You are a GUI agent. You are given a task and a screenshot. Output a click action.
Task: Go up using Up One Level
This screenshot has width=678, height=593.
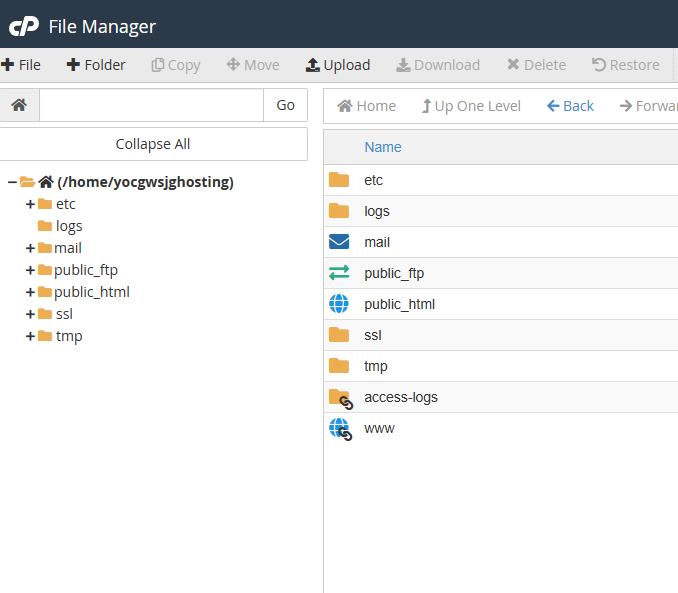coord(471,106)
